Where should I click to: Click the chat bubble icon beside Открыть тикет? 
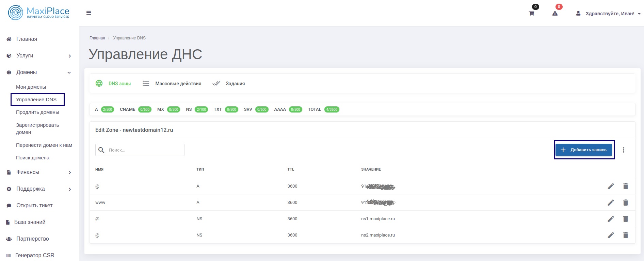coord(9,206)
